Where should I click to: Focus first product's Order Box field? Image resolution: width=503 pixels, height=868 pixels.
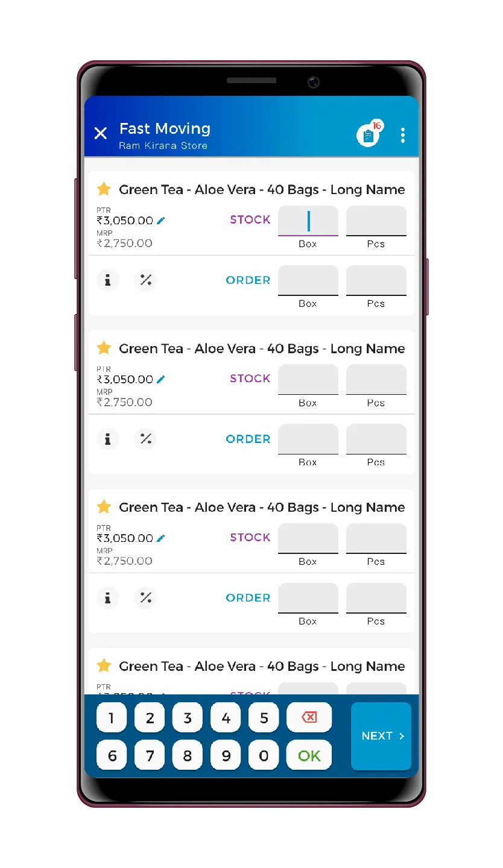tap(308, 280)
